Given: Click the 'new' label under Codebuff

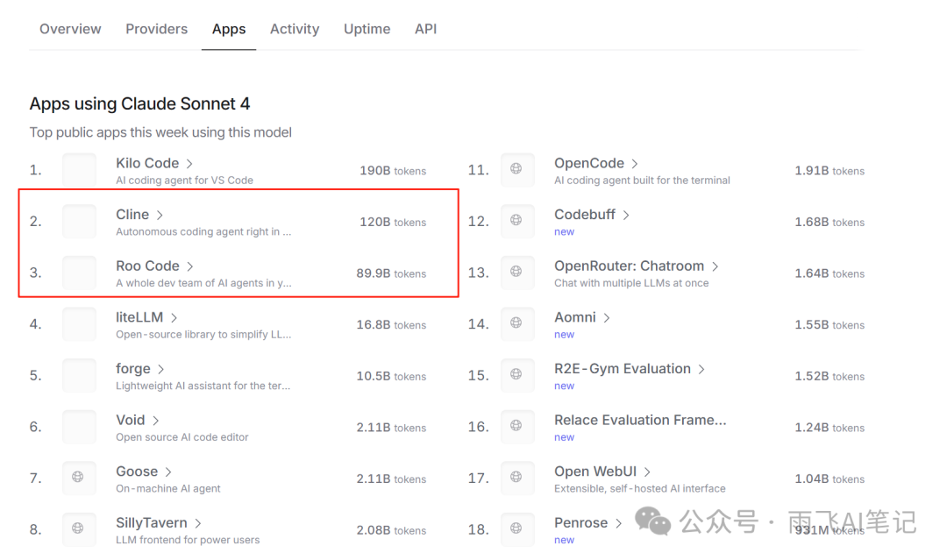Looking at the screenshot, I should 564,231.
